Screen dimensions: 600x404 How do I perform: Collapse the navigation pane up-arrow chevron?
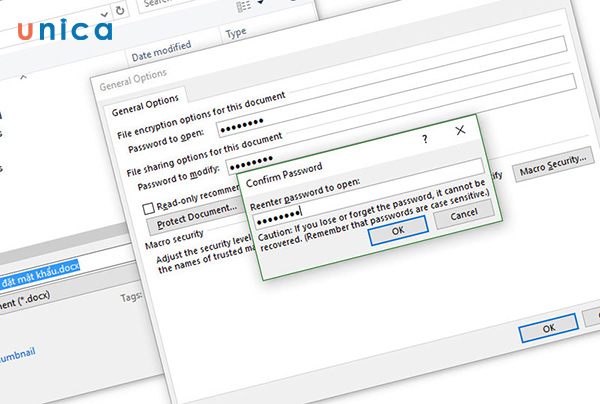[23, 78]
